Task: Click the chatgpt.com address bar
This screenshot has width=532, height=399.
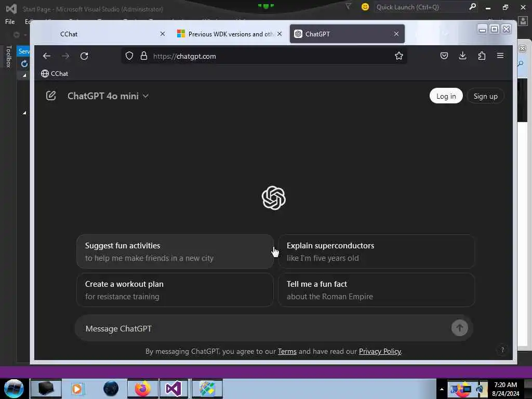Action: 264,56
